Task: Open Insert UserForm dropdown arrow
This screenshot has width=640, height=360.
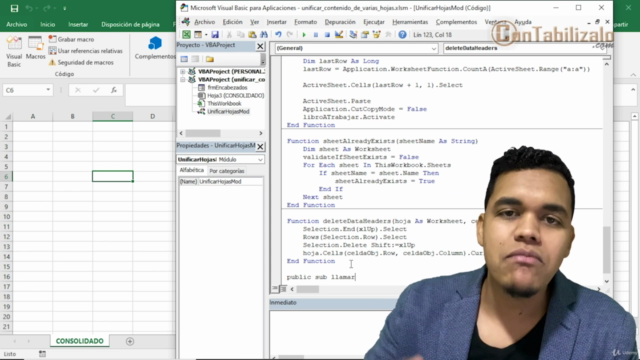Action: (206, 35)
